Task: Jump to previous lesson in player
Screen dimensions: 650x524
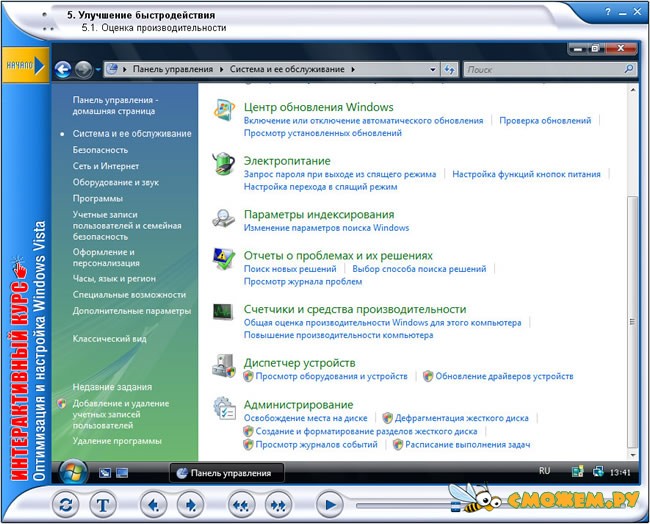Action: tap(241, 505)
